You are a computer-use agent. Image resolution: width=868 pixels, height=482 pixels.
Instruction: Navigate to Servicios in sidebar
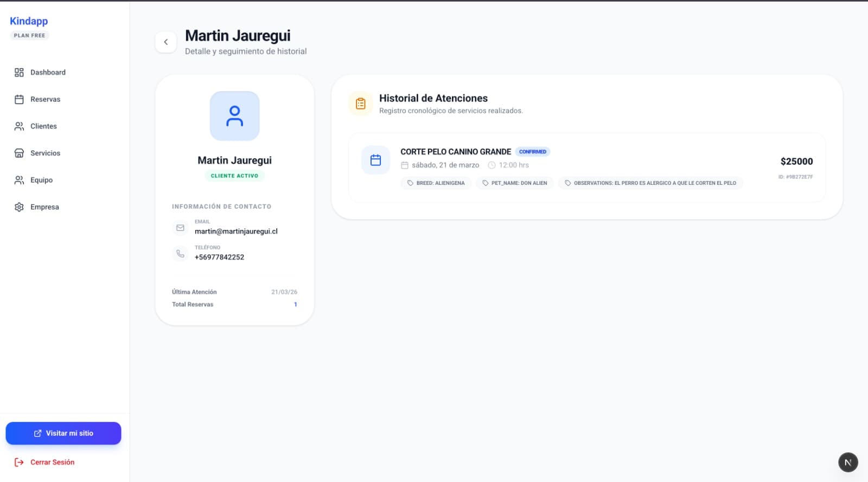click(x=45, y=153)
